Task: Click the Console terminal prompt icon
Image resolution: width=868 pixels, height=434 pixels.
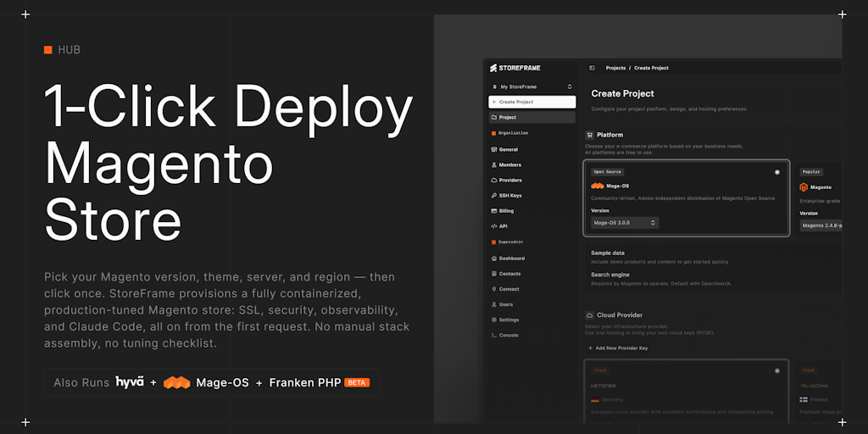Action: [x=494, y=336]
